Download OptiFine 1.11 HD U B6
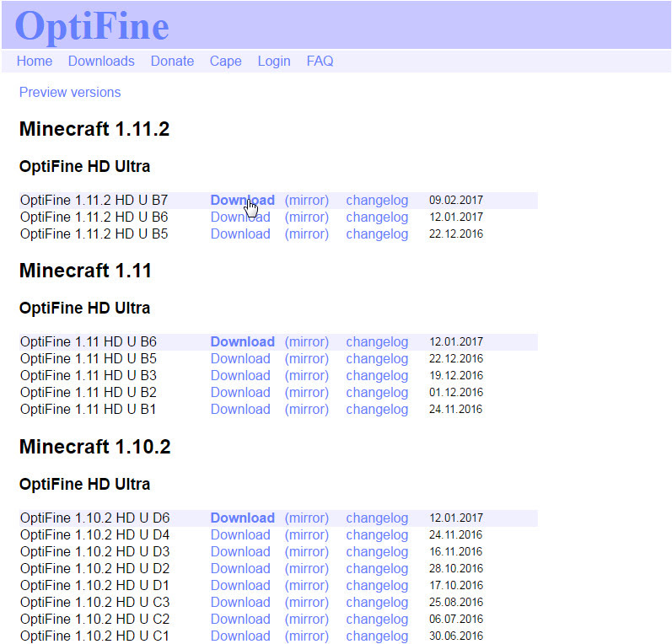 coord(243,341)
